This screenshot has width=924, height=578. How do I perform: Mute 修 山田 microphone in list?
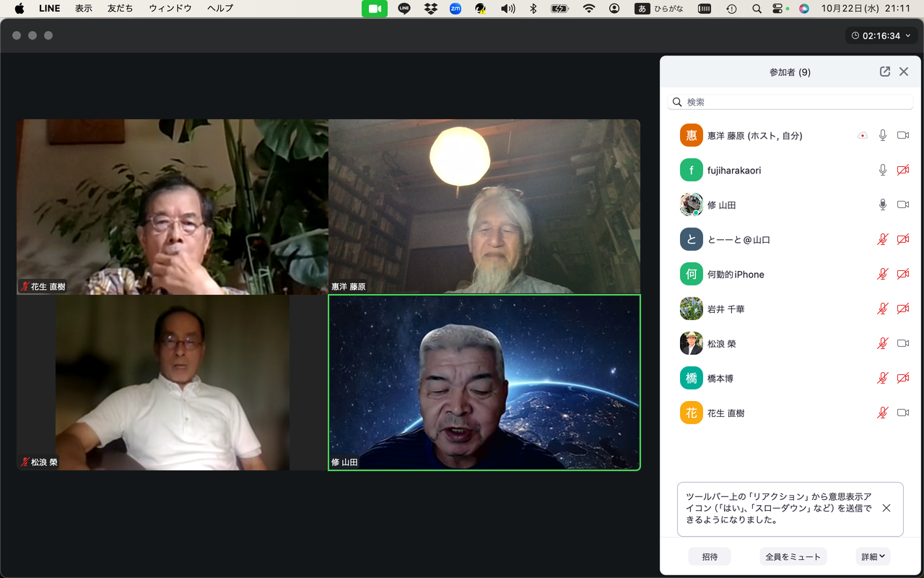882,204
